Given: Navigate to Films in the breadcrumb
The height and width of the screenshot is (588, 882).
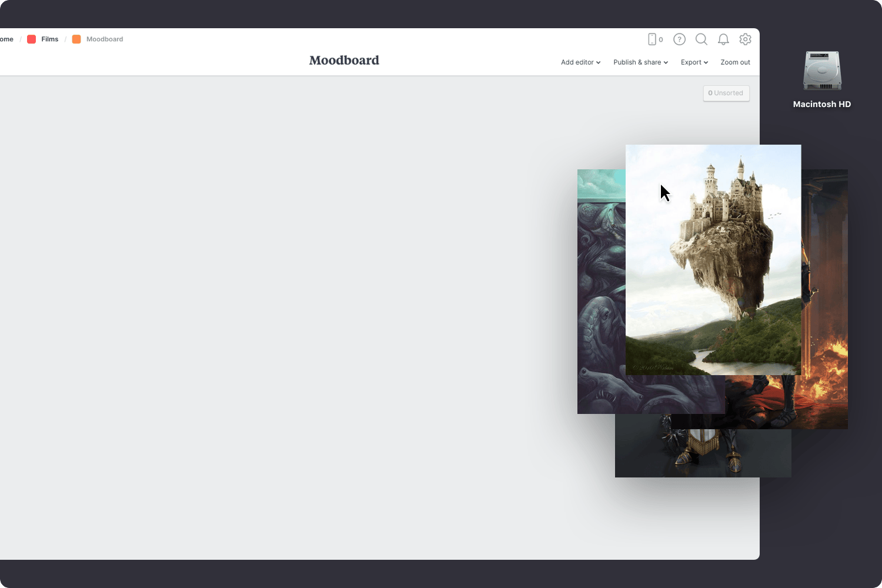Looking at the screenshot, I should point(50,39).
